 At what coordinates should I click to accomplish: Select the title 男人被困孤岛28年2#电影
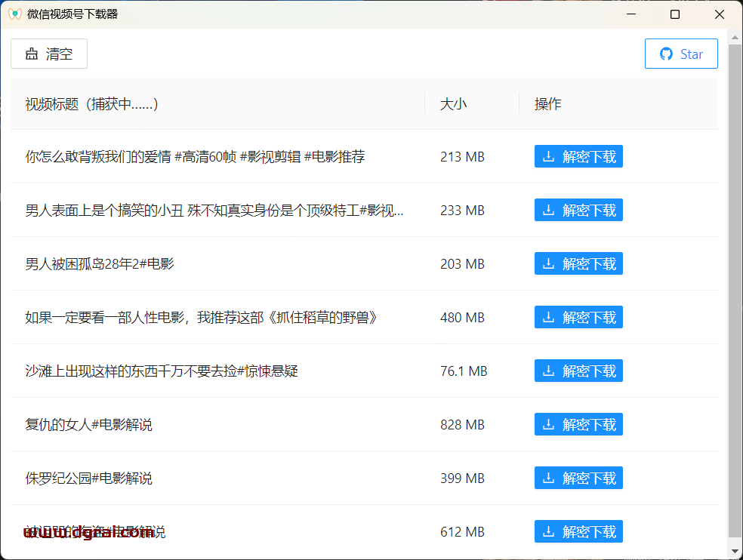pyautogui.click(x=100, y=263)
